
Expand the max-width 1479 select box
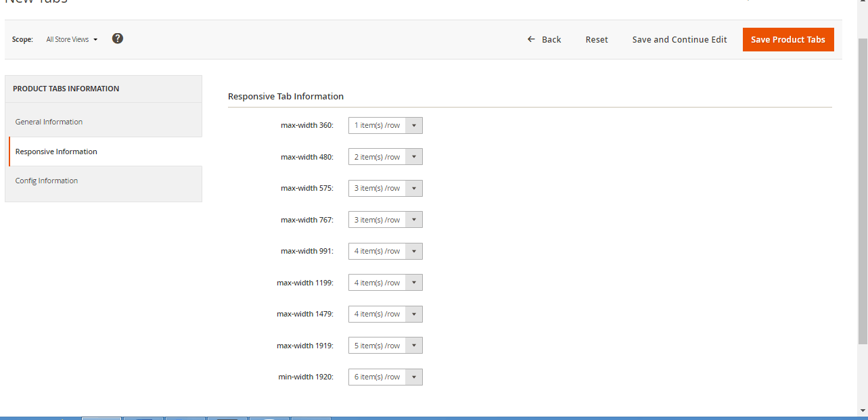tap(385, 314)
